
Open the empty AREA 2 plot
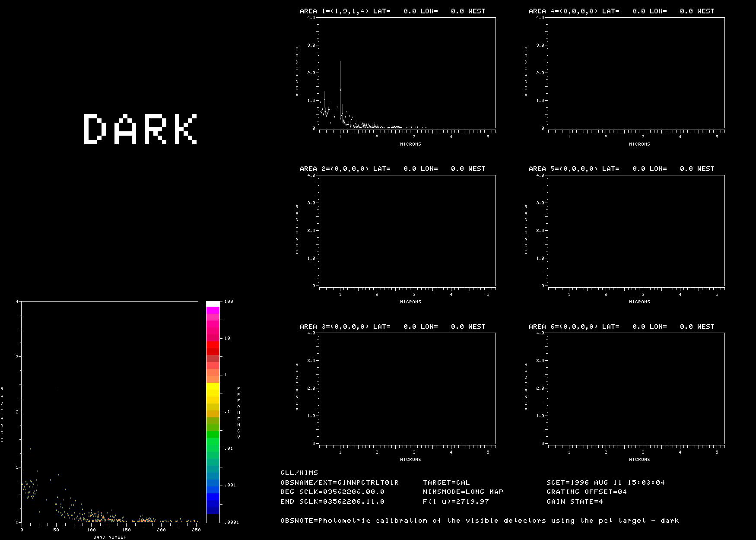pos(407,230)
